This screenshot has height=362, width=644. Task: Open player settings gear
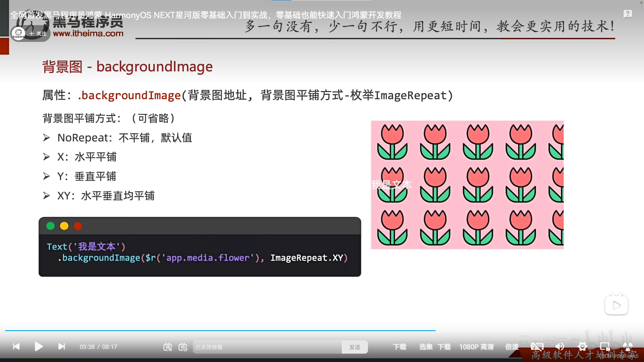[x=582, y=347]
